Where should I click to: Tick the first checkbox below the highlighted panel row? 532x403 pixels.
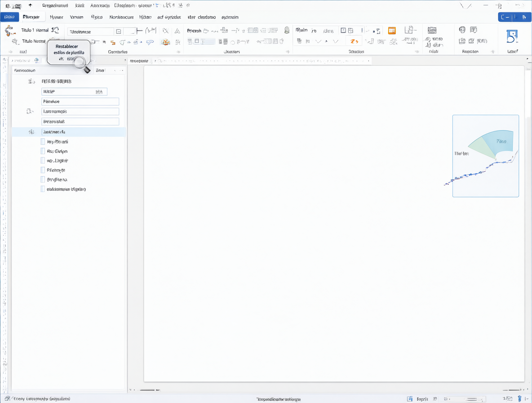[x=43, y=142]
